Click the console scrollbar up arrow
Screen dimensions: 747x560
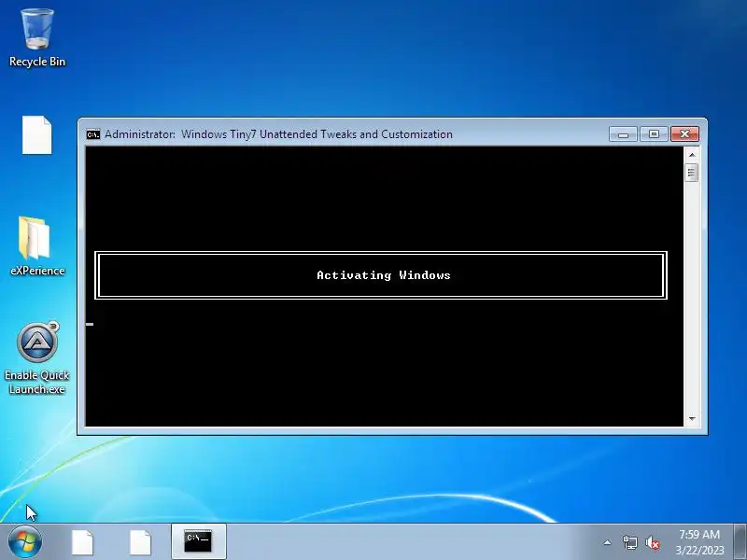coord(692,155)
